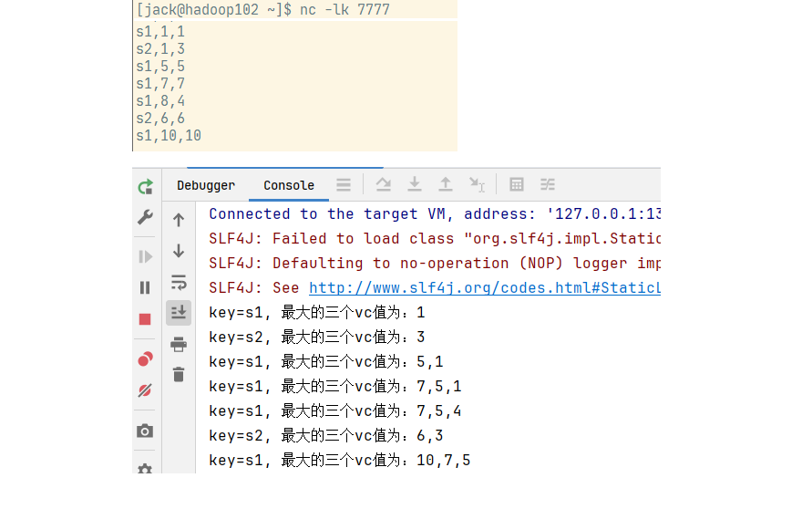Open the slf4j.org codes link
Screen dimensions: 812x509
pyautogui.click(x=485, y=287)
